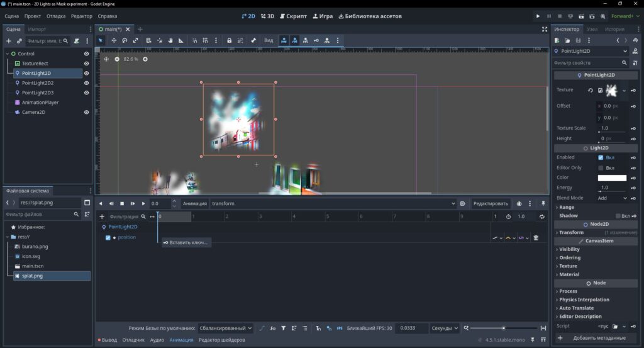Open the Отладка menu
Screen dimensions: 644x348
[x=56, y=16]
